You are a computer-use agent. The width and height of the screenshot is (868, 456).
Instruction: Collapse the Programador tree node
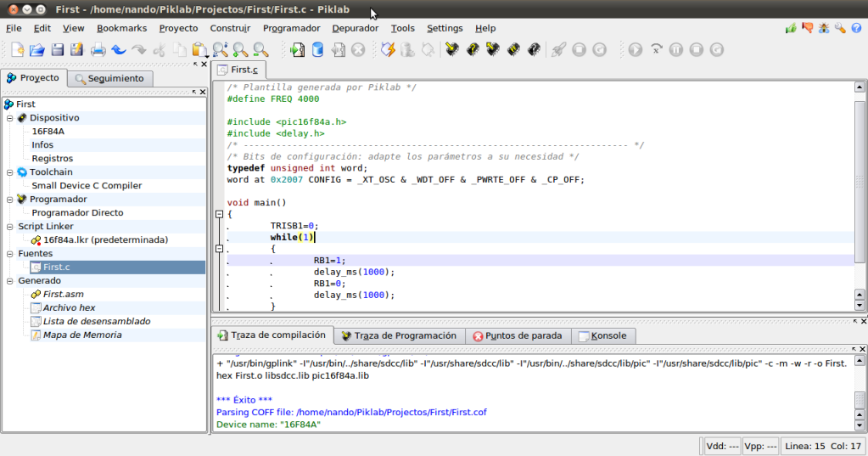[10, 200]
